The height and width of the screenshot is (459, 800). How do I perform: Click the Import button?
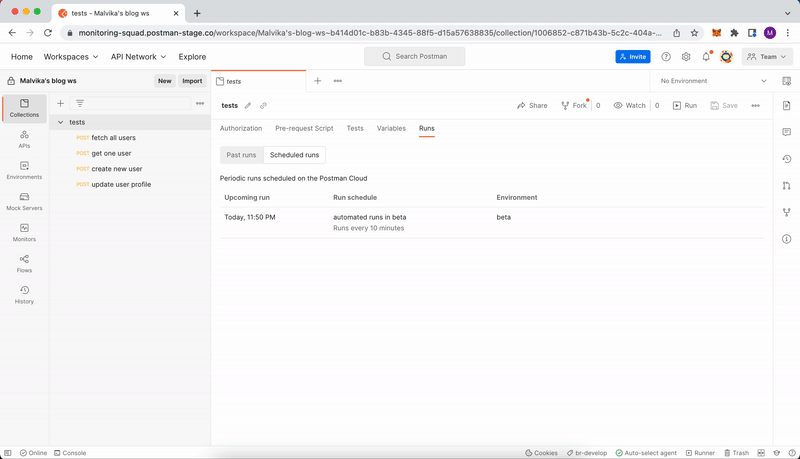pos(192,81)
